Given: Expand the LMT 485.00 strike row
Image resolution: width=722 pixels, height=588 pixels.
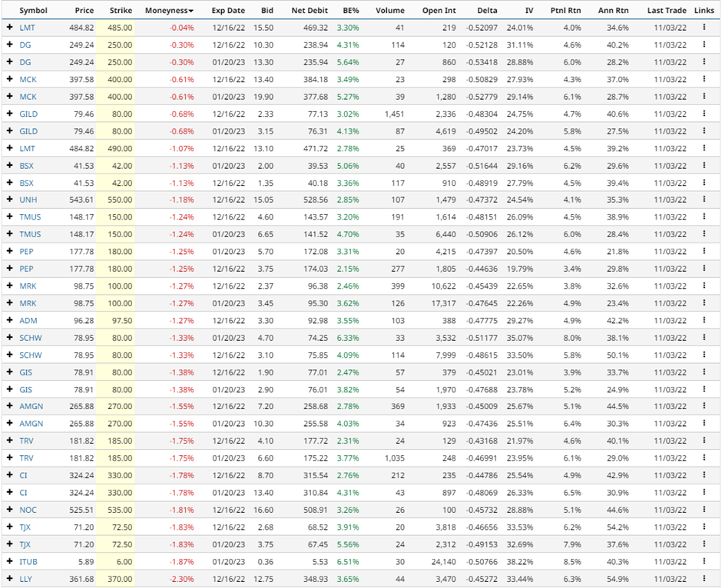Looking at the screenshot, I should click(10, 27).
